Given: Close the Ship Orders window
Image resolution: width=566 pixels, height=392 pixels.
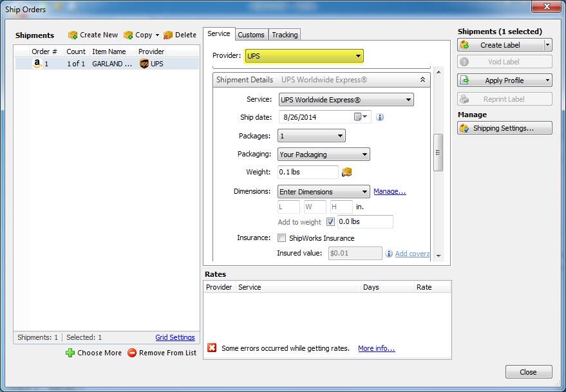Looking at the screenshot, I should coord(546,6).
